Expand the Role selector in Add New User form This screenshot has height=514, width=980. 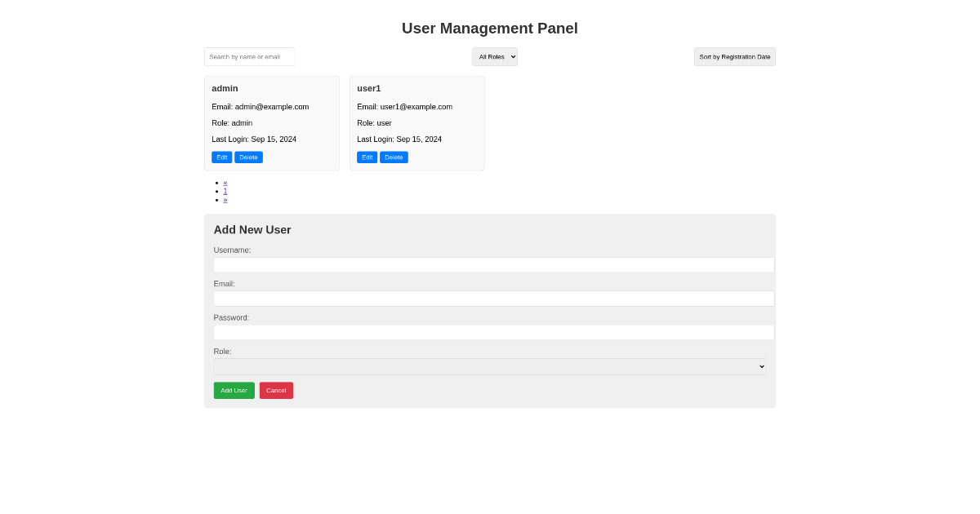pos(489,366)
